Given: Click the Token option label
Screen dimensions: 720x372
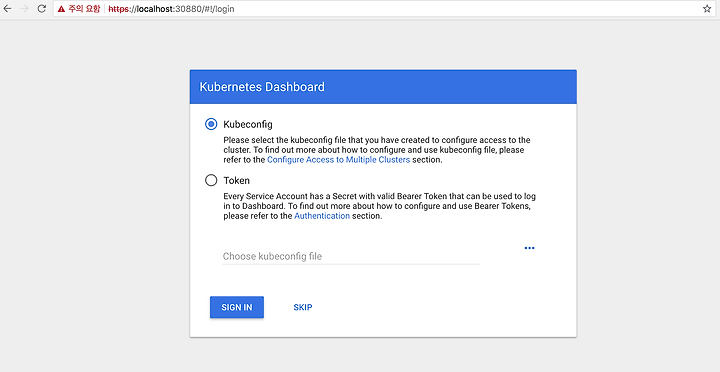Looking at the screenshot, I should click(x=236, y=180).
